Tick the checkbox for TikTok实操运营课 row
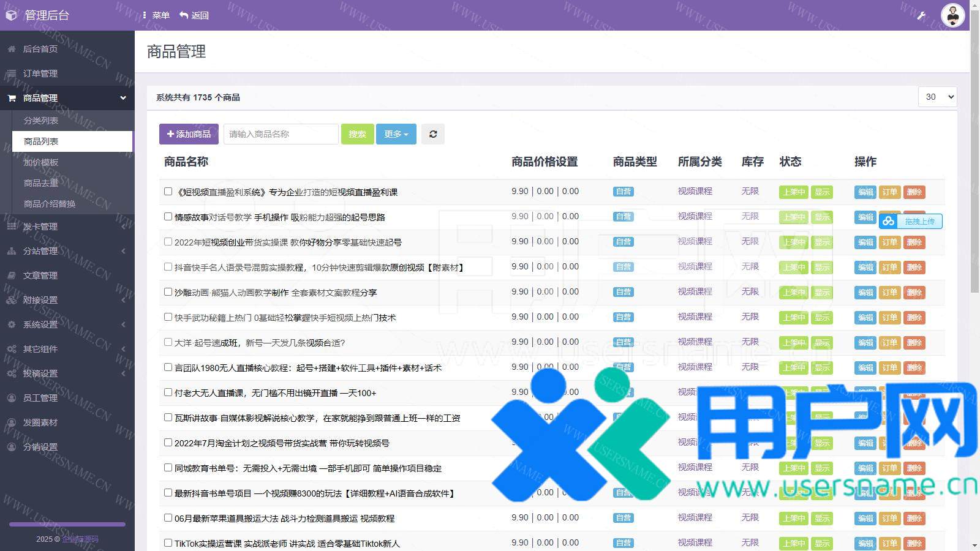The image size is (980, 551). coord(168,543)
